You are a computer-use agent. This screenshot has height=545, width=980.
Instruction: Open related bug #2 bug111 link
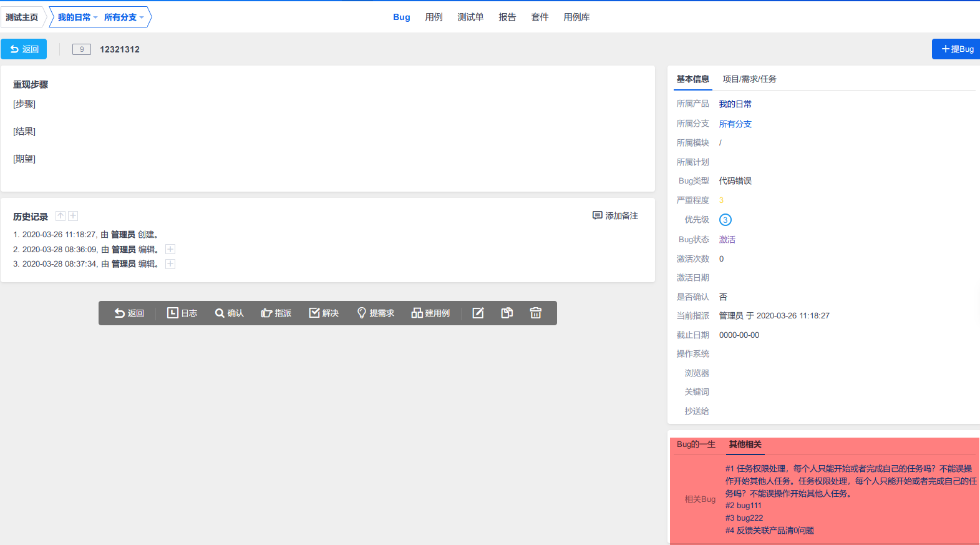tap(743, 506)
